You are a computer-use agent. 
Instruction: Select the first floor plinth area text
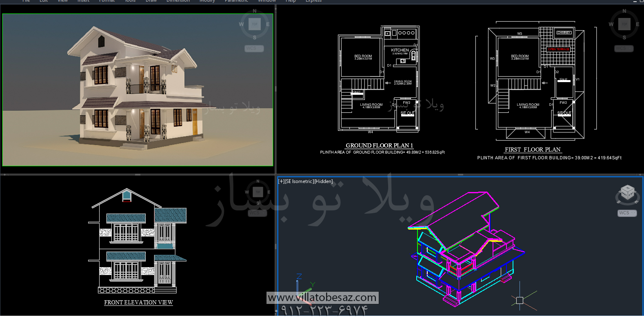pyautogui.click(x=549, y=158)
